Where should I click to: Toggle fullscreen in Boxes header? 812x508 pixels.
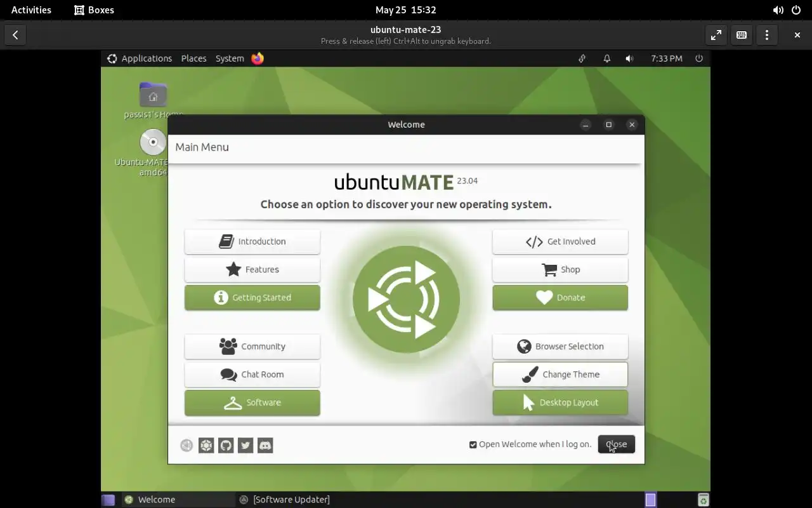click(x=716, y=35)
